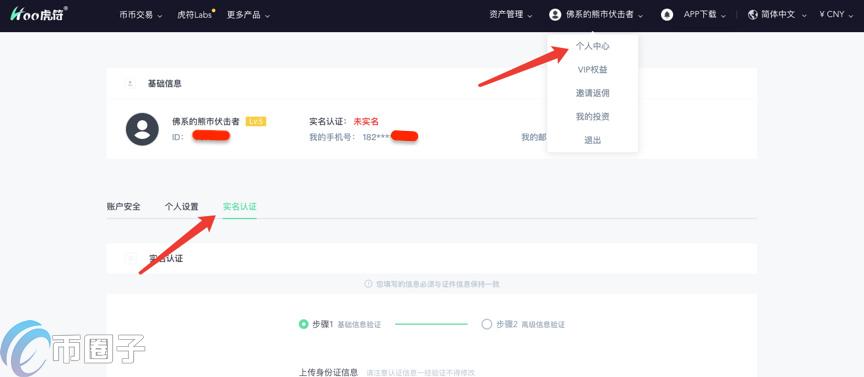Viewport: 864px width, 377px height.
Task: Expand the 资产管理 dropdown
Action: (x=511, y=15)
